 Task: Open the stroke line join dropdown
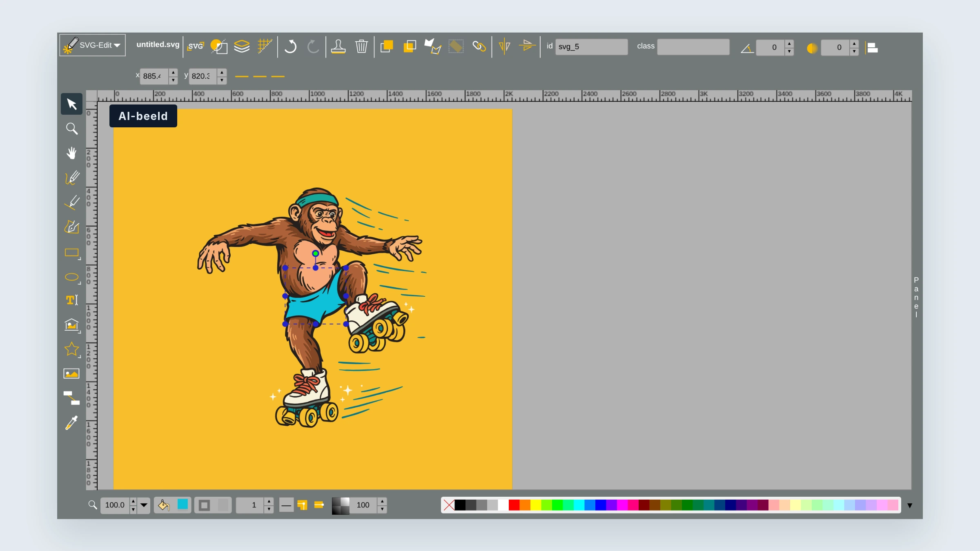[x=303, y=505]
